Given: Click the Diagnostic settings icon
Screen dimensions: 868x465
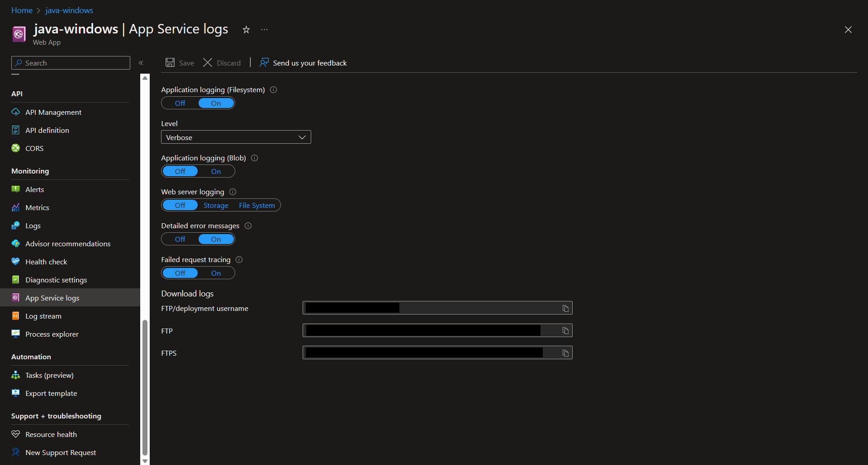Looking at the screenshot, I should [16, 280].
